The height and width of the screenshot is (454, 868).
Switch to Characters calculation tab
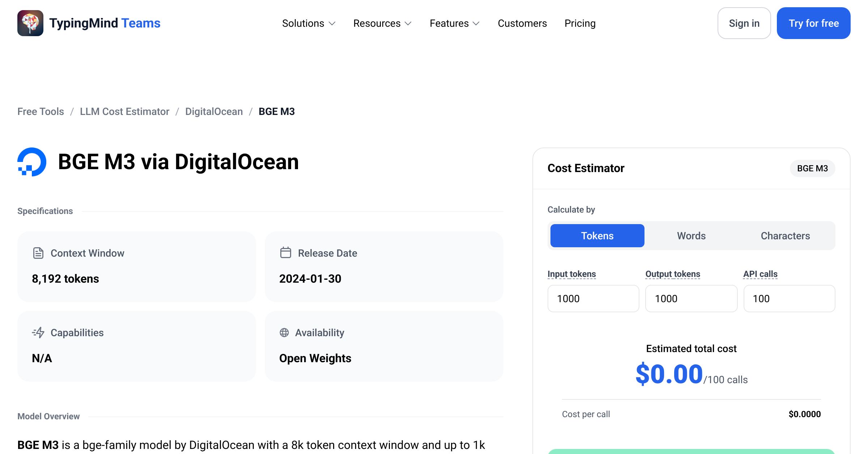786,236
